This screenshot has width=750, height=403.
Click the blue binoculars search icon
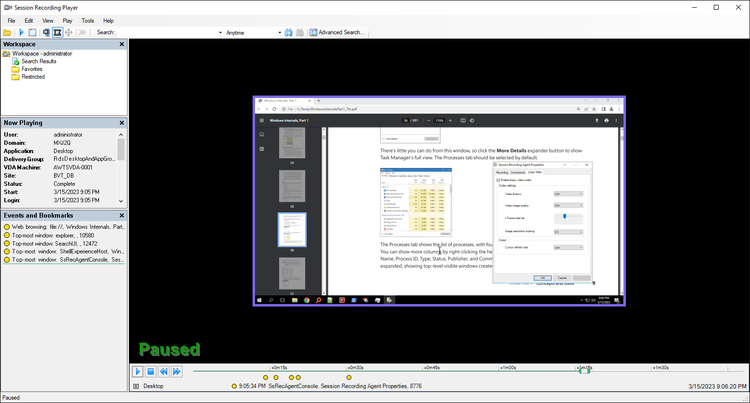tap(288, 33)
